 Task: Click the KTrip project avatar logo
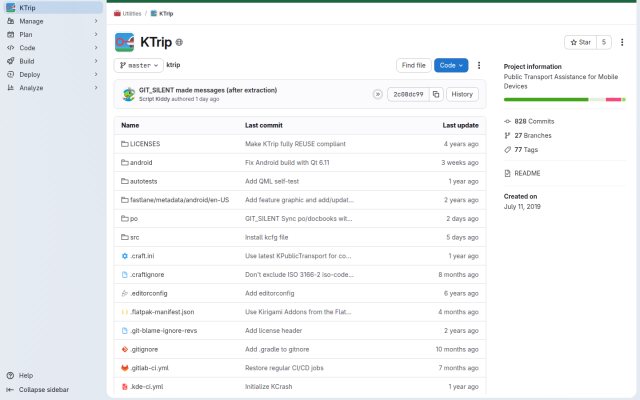coord(124,42)
